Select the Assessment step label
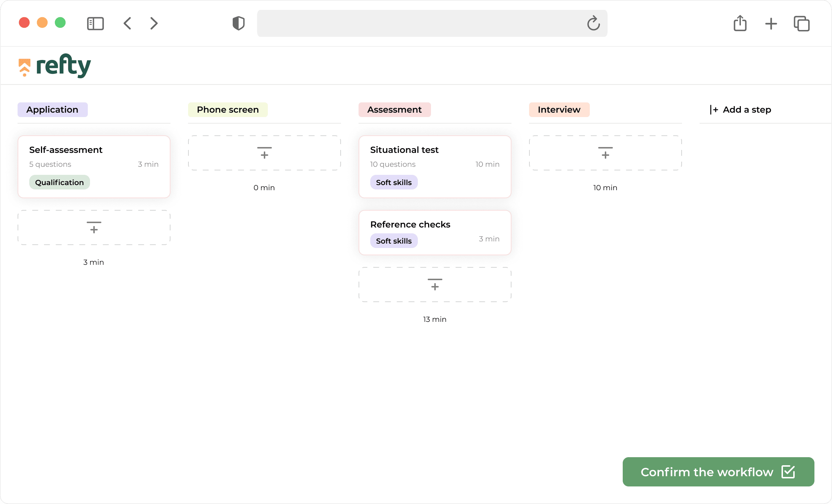Screen dimensions: 832x504 (x=394, y=110)
